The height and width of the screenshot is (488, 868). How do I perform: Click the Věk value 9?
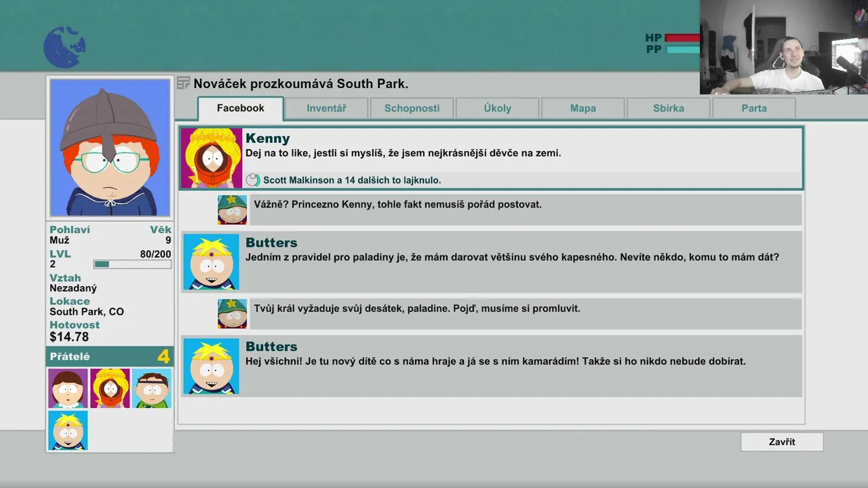pos(168,241)
